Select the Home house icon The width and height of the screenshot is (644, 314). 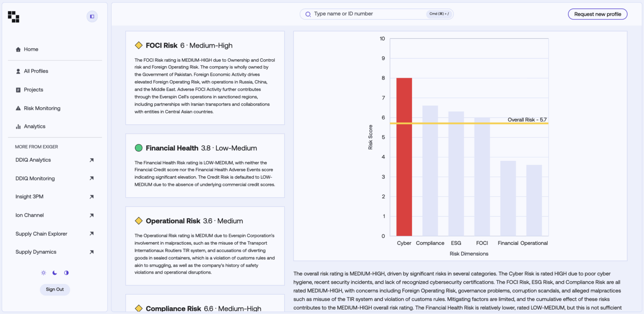coord(18,49)
